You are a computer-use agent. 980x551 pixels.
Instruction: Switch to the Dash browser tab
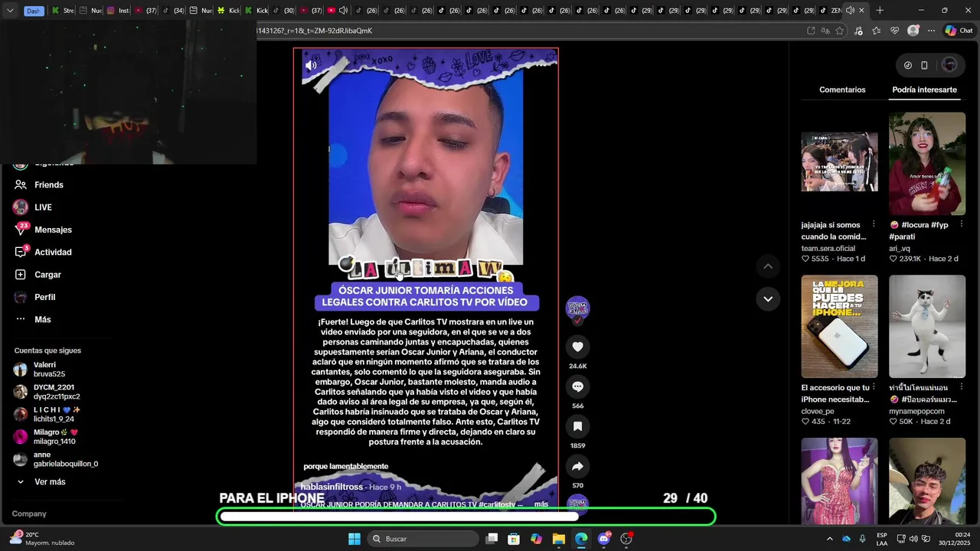pos(33,11)
